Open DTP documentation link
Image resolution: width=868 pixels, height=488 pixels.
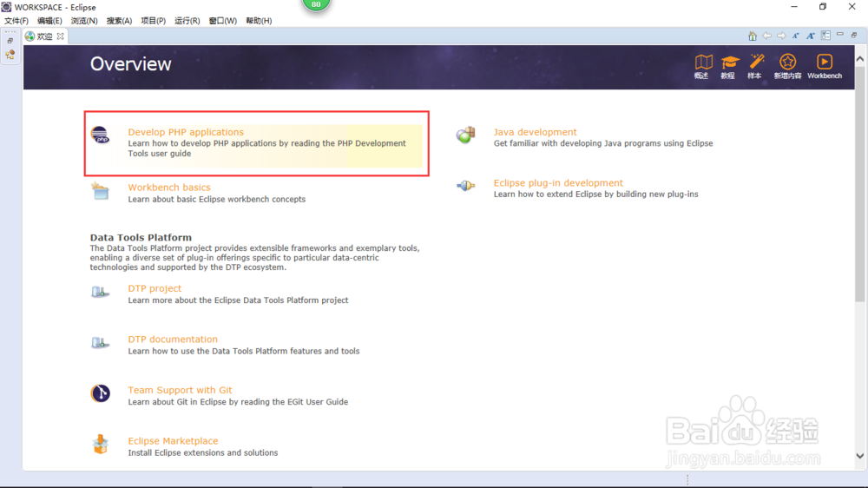tap(173, 339)
